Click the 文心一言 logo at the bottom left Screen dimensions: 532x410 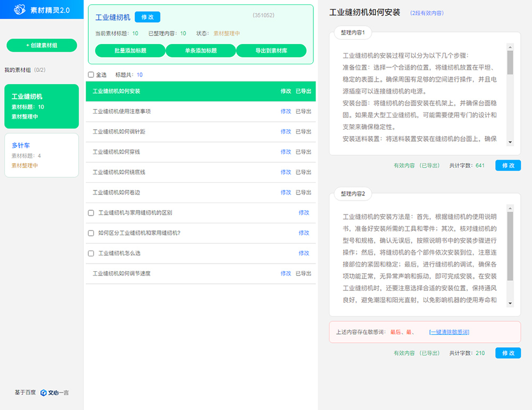(54, 393)
